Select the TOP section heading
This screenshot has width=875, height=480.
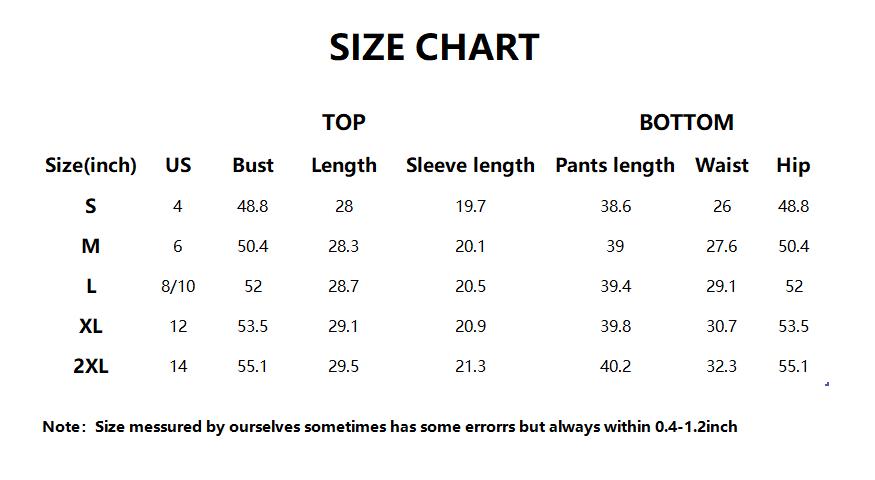pos(344,122)
